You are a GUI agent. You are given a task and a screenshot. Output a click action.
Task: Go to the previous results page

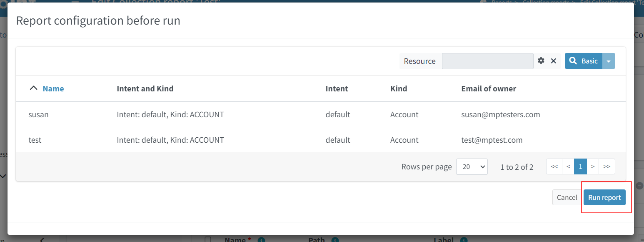click(568, 166)
